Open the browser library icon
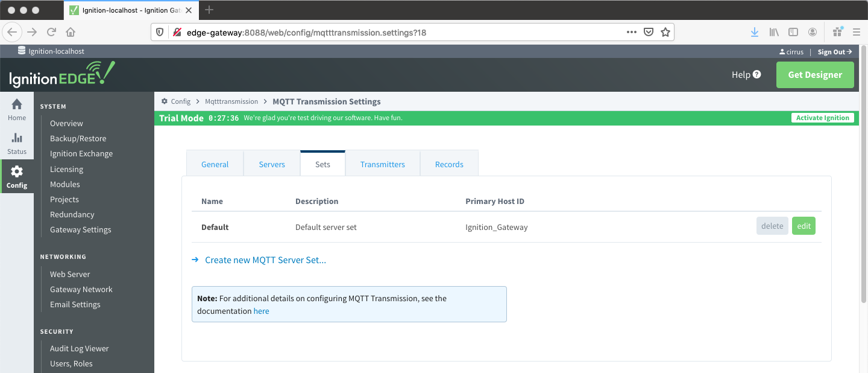This screenshot has width=868, height=373. (x=775, y=32)
